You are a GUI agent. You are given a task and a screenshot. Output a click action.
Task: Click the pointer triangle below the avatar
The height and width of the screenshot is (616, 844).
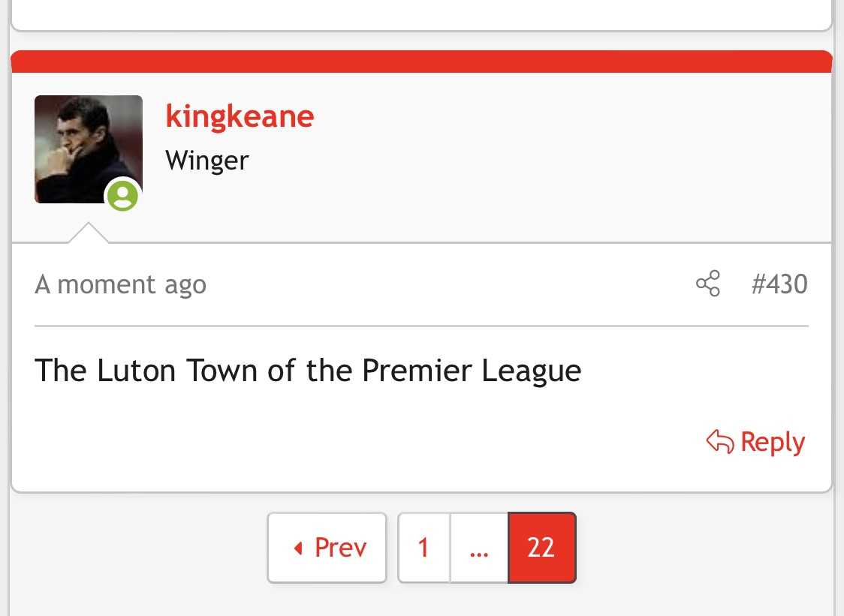(x=89, y=233)
